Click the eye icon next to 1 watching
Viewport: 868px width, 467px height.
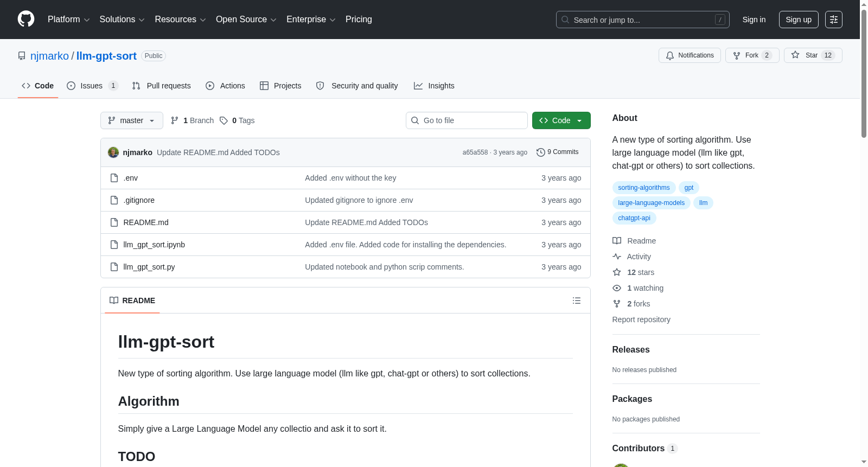click(617, 288)
